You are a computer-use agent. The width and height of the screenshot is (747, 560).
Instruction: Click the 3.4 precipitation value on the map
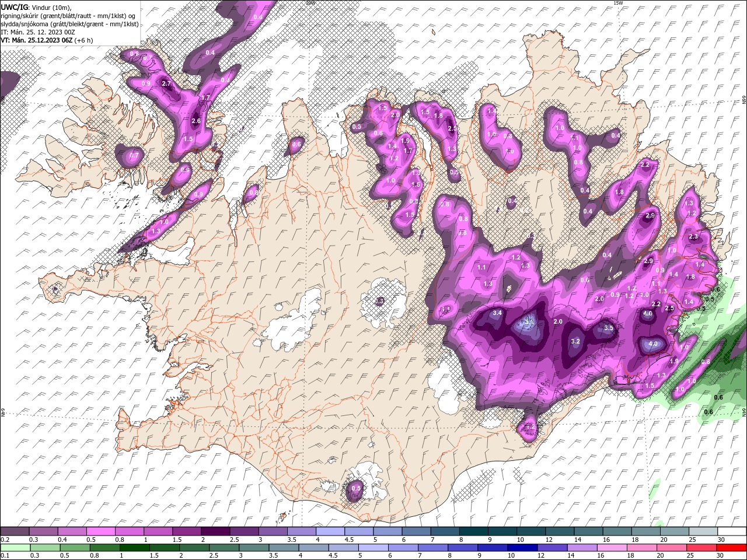[497, 313]
